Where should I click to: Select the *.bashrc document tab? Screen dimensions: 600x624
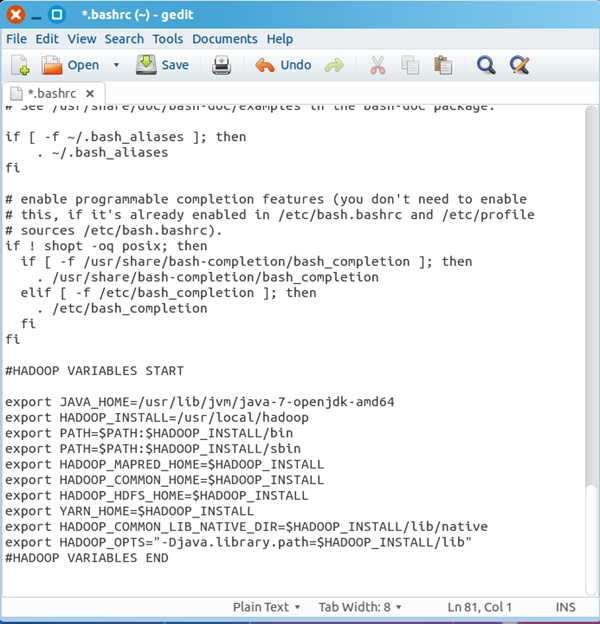point(52,94)
